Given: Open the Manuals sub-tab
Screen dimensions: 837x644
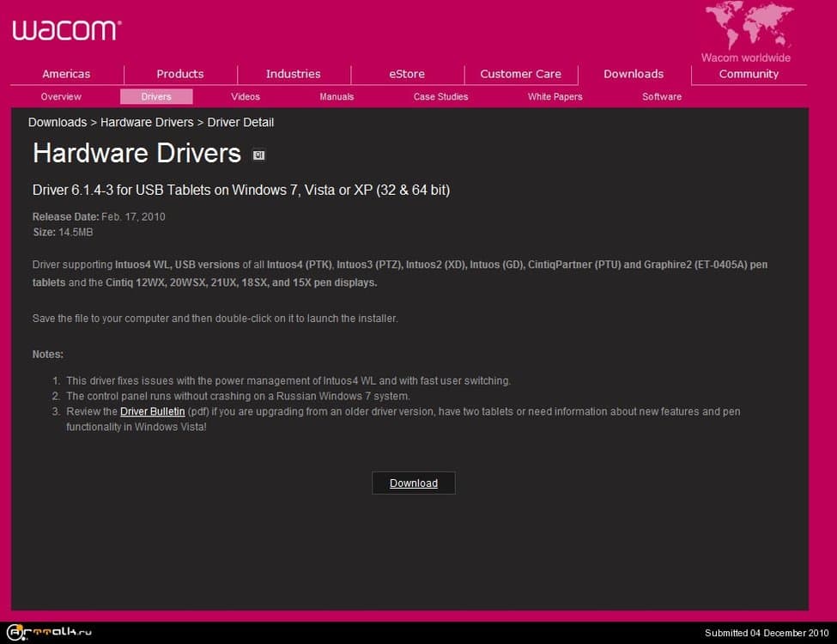Looking at the screenshot, I should click(337, 97).
